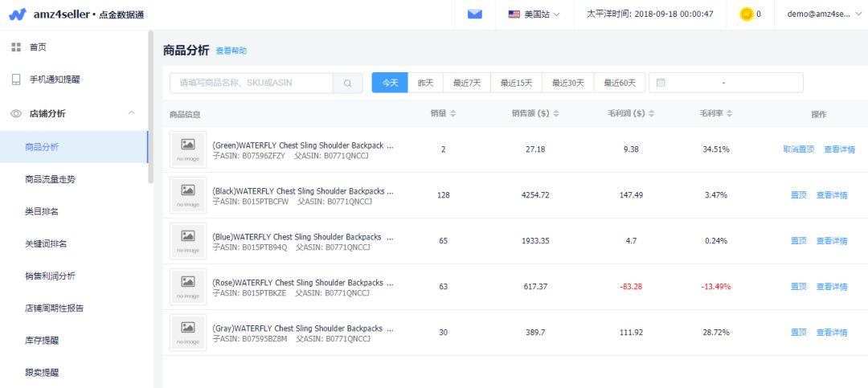
Task: Click 查看详情 for the Rose backpack
Action: (831, 287)
